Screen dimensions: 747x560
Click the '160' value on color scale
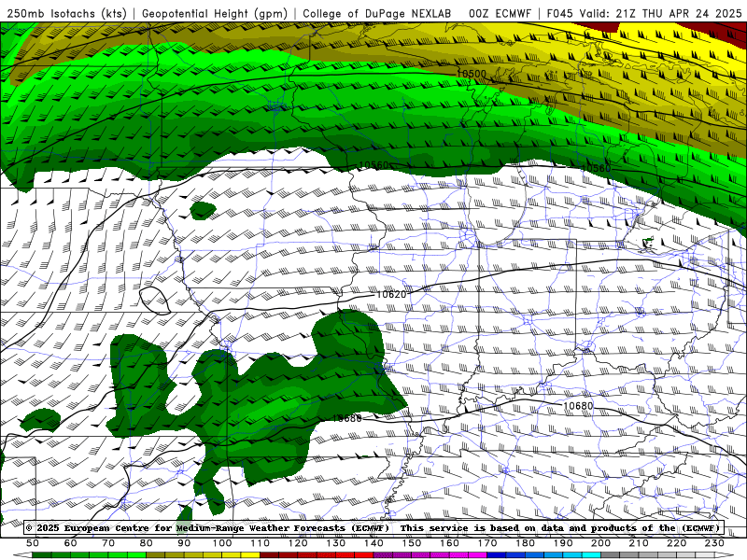point(449,543)
